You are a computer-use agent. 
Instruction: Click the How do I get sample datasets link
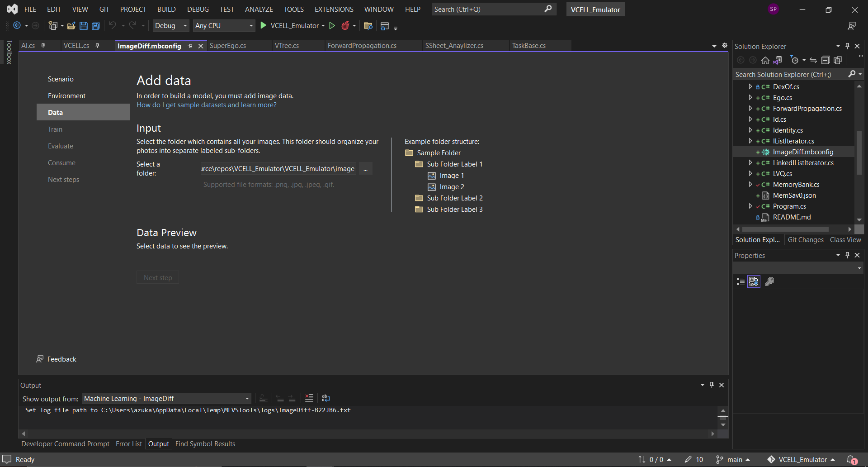click(x=206, y=105)
